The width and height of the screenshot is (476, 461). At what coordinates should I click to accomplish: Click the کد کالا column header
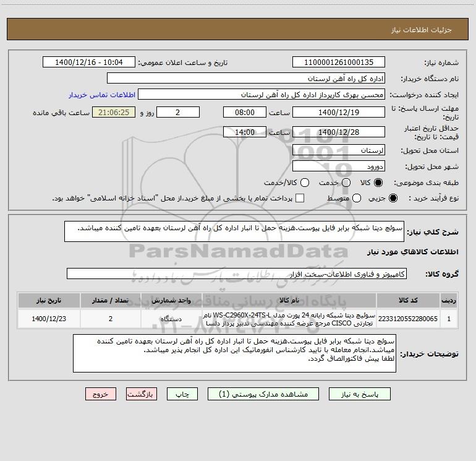[x=408, y=300]
